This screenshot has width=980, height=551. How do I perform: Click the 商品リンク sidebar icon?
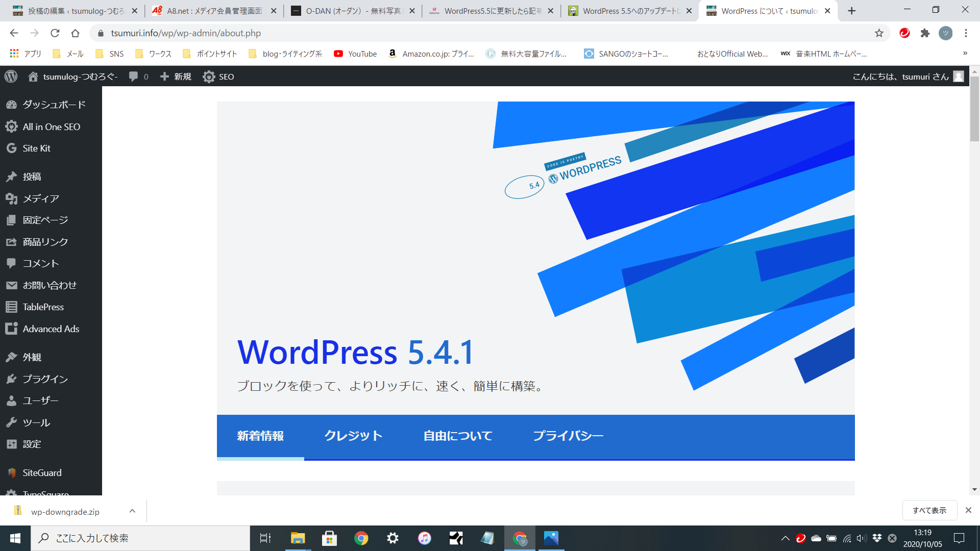point(11,242)
